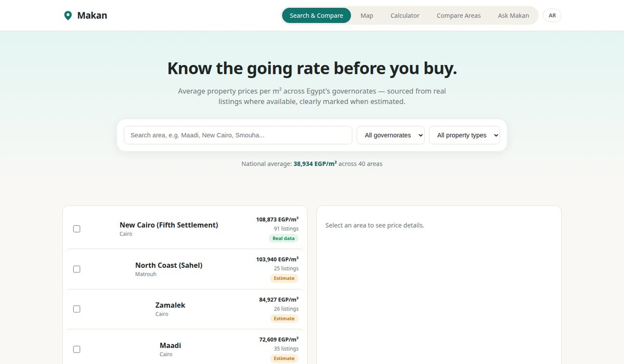Enable the Maadi compare checkbox
624x364 pixels.
[x=77, y=349]
